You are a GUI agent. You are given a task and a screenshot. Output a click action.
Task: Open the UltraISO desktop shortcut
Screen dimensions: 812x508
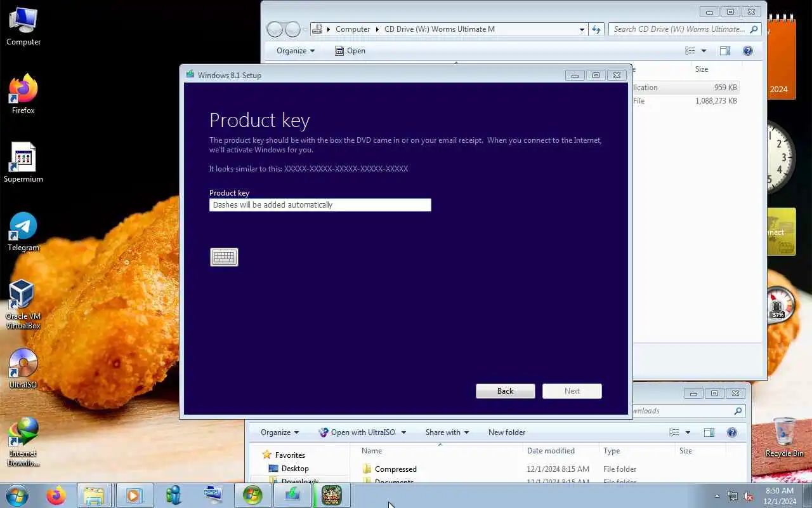[23, 368]
